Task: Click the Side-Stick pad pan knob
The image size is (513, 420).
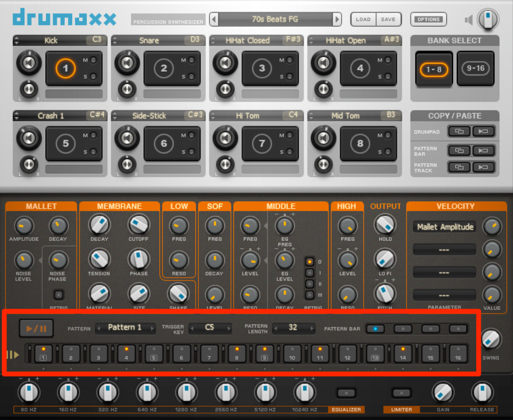Action: [127, 164]
